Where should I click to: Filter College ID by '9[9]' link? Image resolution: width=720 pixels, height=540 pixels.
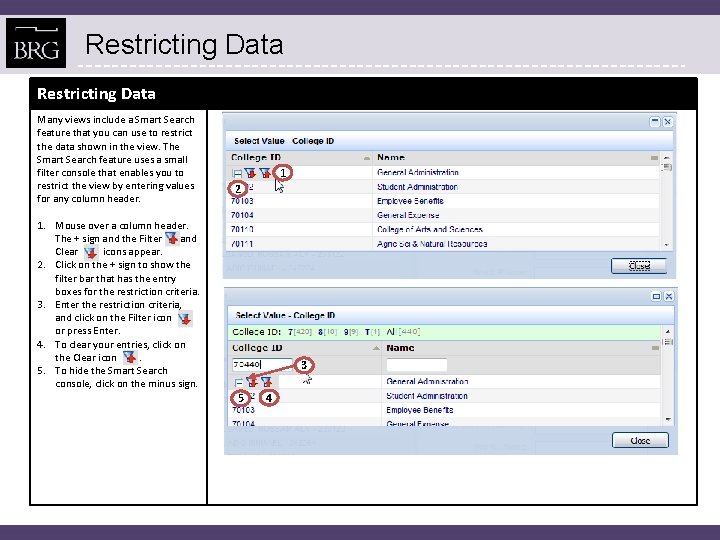point(351,332)
